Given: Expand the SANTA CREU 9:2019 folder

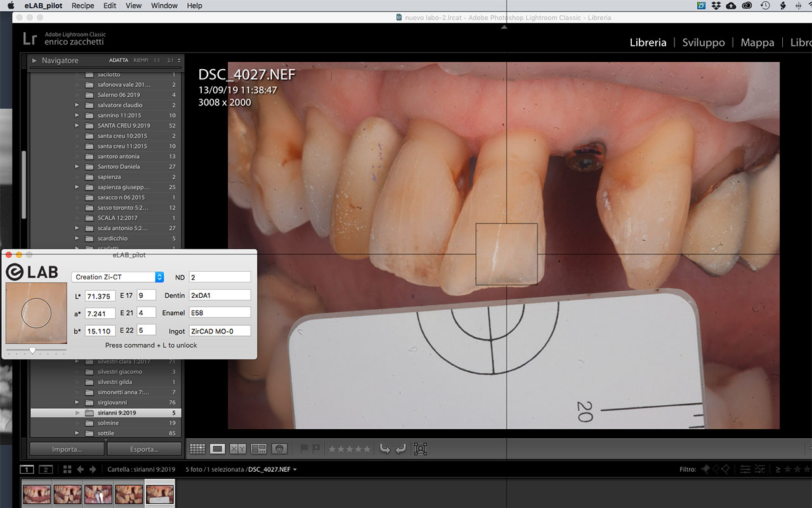Looking at the screenshot, I should [77, 126].
